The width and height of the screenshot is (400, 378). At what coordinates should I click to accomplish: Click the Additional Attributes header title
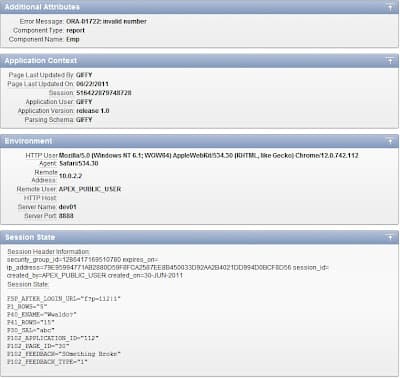(42, 7)
